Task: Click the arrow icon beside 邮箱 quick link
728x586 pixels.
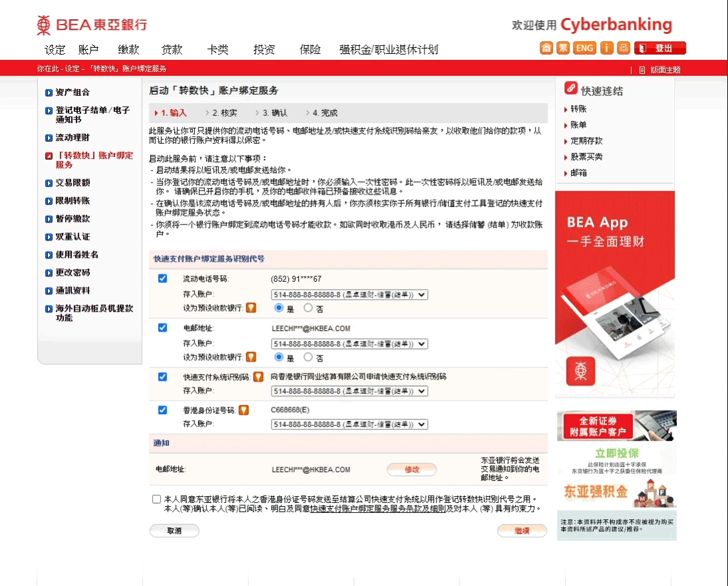Action: click(566, 173)
